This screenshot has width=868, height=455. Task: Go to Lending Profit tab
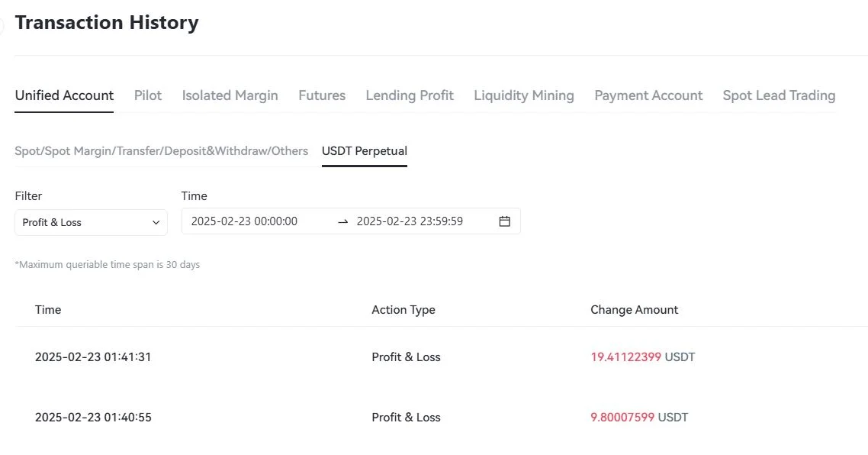pyautogui.click(x=410, y=95)
